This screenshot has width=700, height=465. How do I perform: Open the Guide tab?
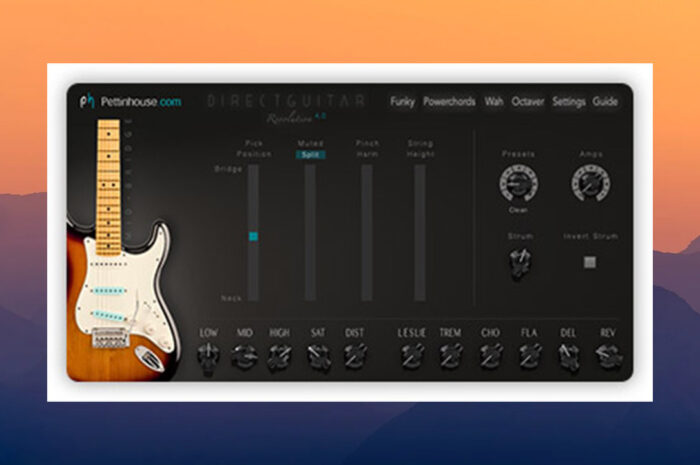[605, 102]
